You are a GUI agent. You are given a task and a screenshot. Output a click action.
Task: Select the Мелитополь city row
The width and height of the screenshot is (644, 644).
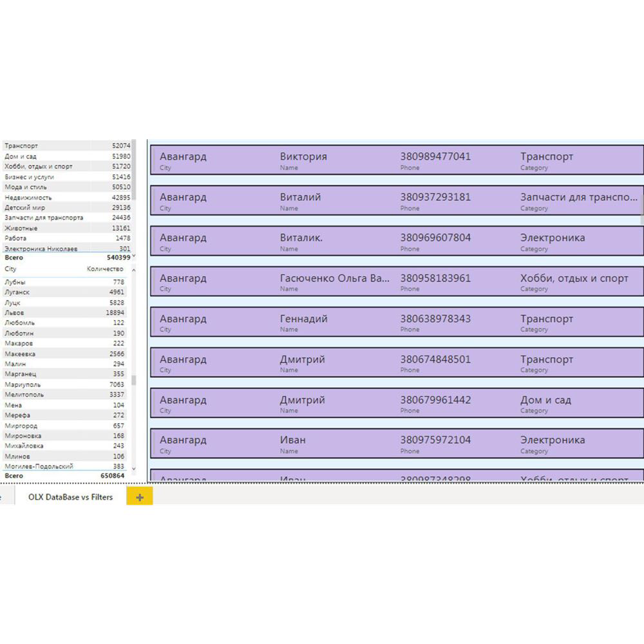64,394
